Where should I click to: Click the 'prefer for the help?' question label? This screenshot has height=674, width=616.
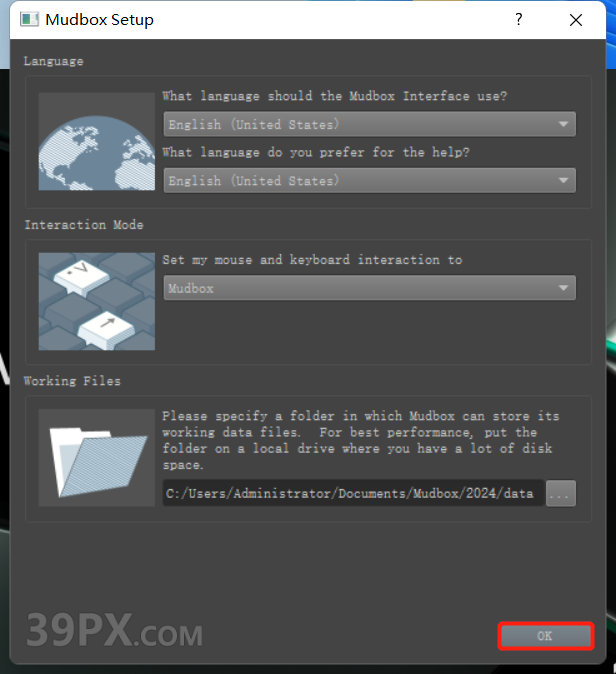pyautogui.click(x=315, y=153)
